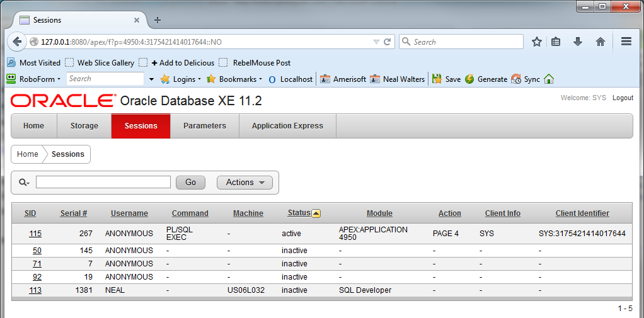Click the Go button
This screenshot has width=644, height=318.
click(190, 182)
